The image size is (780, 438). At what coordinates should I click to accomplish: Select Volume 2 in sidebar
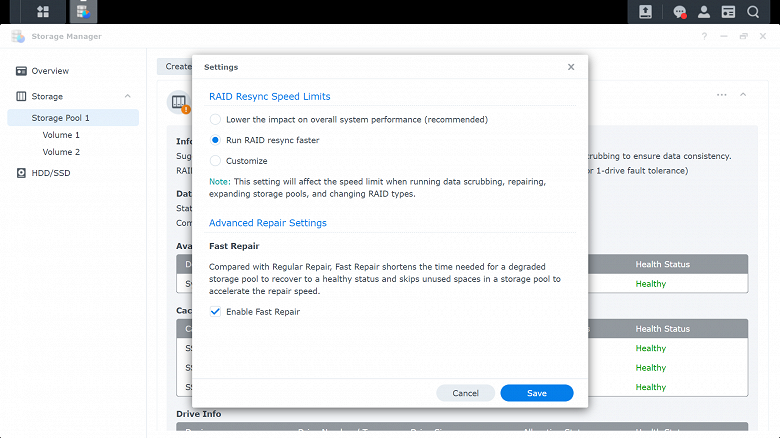tap(61, 152)
